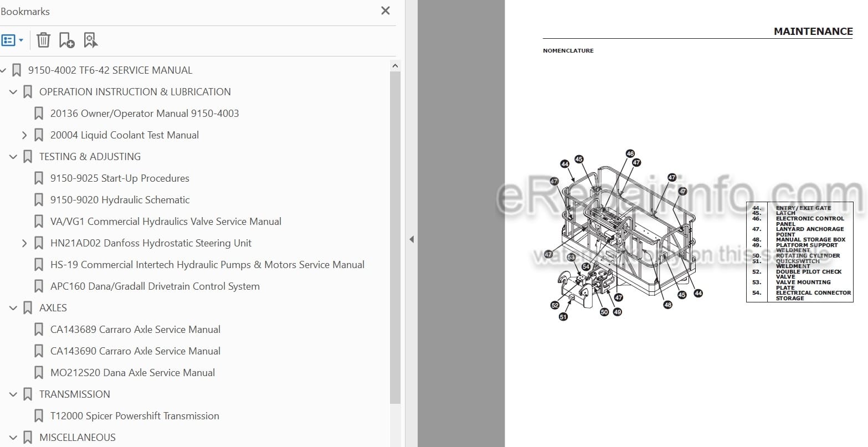Click callout 51 on platform diagram
Viewport: 868px width, 447px height.
(x=563, y=317)
